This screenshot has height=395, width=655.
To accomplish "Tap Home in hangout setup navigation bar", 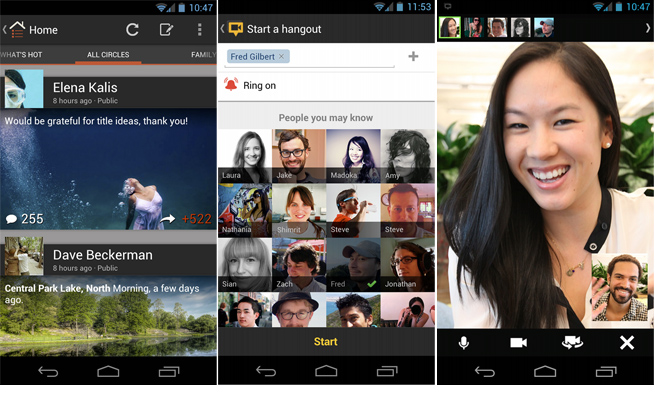I will click(326, 371).
